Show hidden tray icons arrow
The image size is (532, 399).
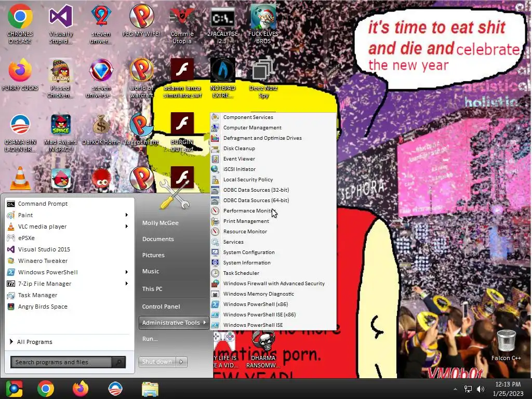[455, 389]
